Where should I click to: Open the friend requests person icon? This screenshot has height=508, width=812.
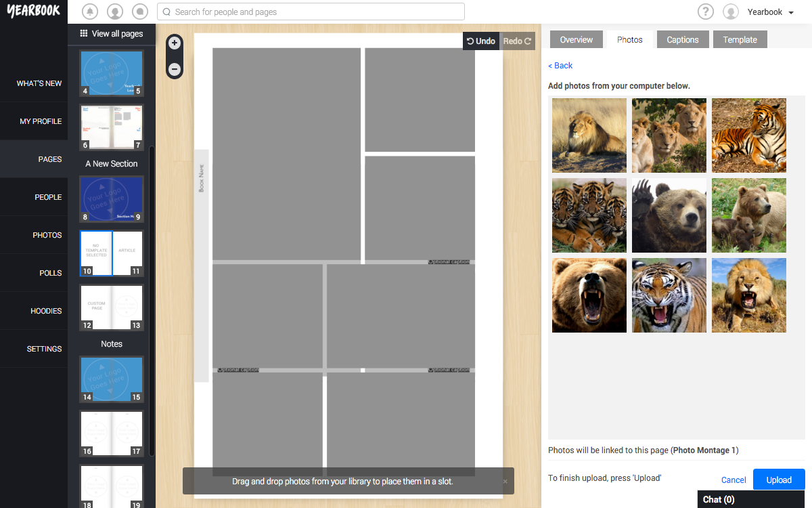[x=115, y=12]
